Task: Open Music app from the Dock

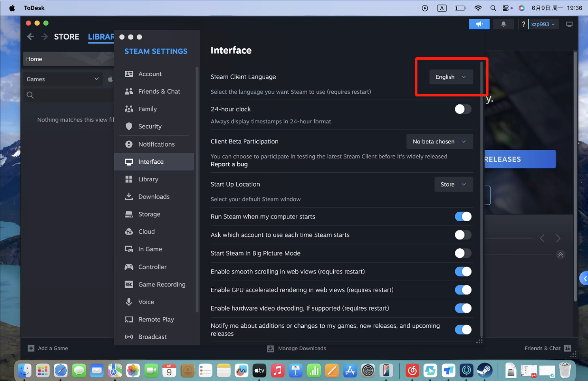Action: 278,370
